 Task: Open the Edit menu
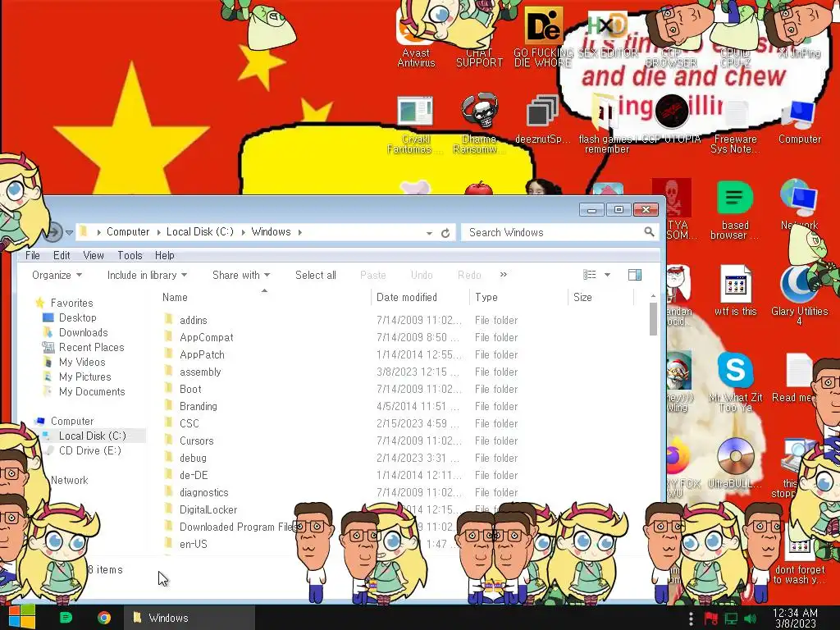tap(62, 256)
